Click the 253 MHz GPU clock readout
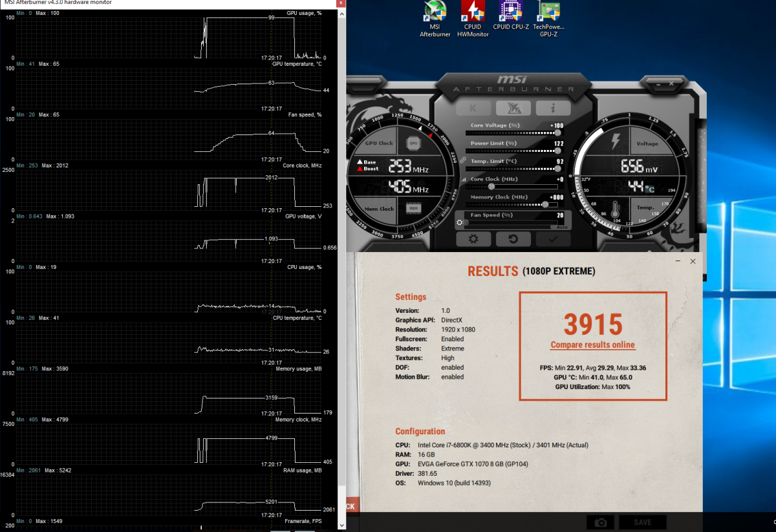This screenshot has height=532, width=776. pos(408,167)
